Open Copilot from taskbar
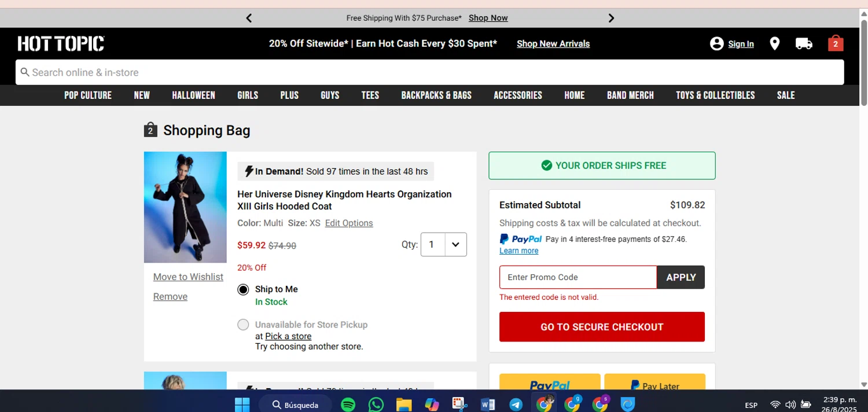Viewport: 868px width, 412px height. (x=432, y=404)
